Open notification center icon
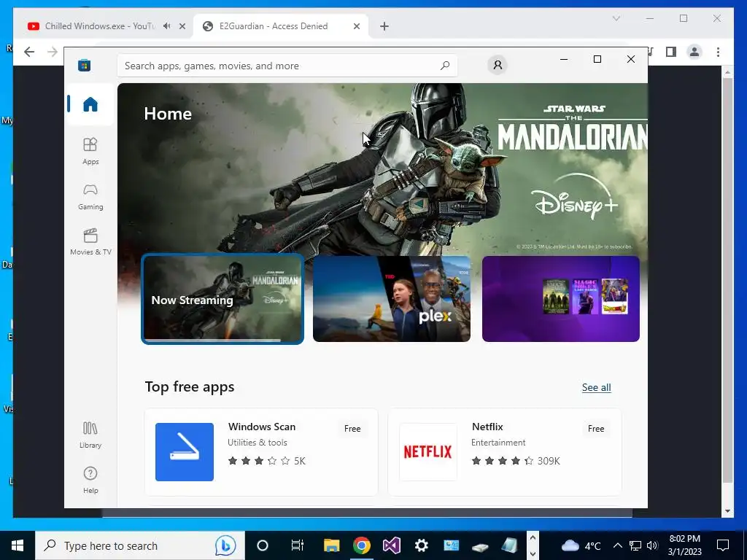 pos(723,545)
